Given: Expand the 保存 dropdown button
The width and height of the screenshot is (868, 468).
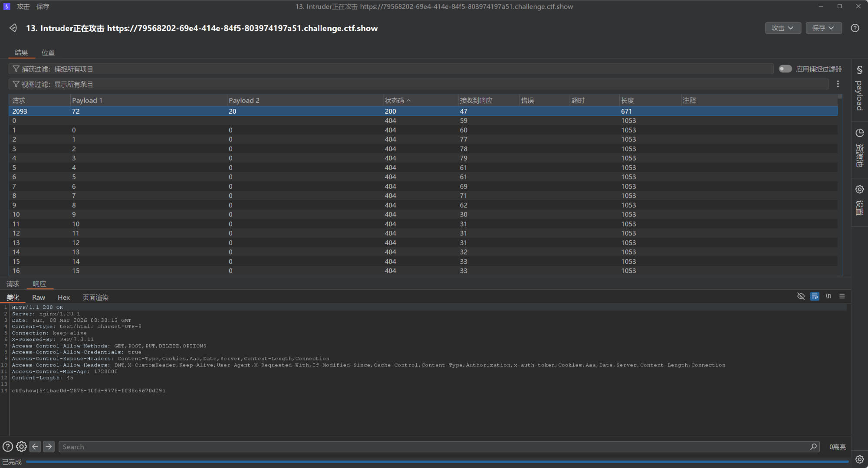Looking at the screenshot, I should pos(823,28).
